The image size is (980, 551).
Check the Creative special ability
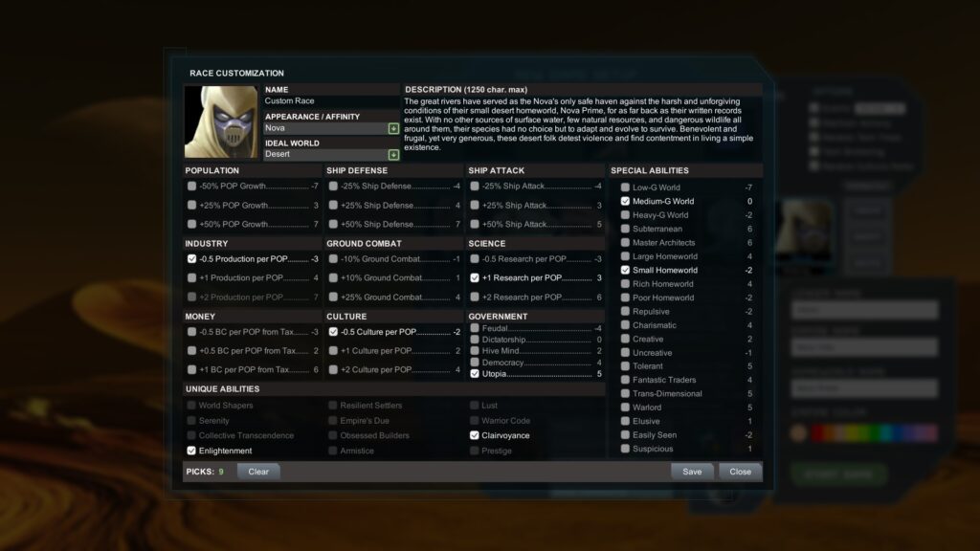click(x=625, y=339)
